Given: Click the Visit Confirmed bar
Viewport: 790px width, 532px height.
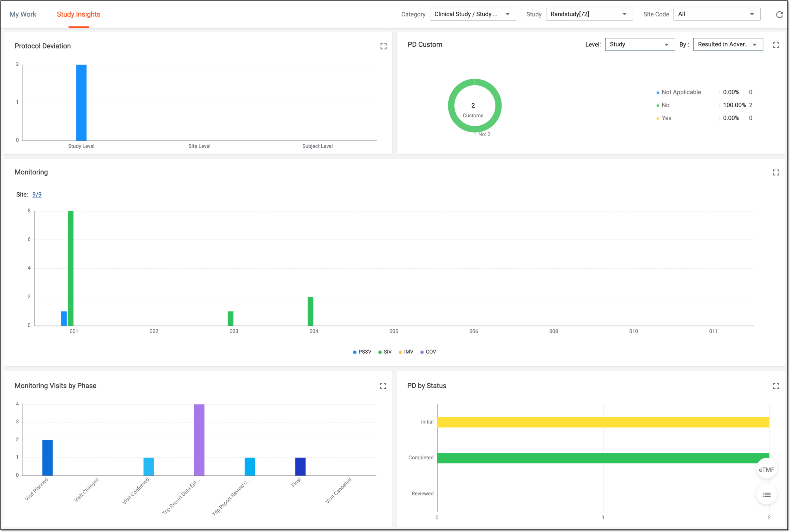Looking at the screenshot, I should point(149,467).
